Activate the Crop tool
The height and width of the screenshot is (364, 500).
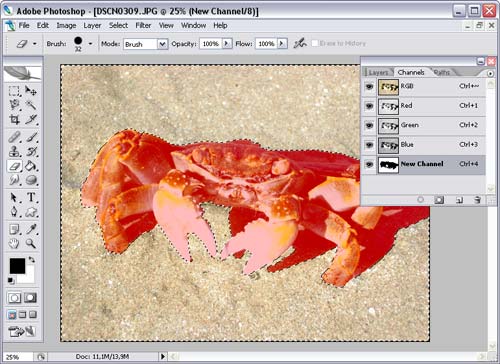[x=14, y=119]
